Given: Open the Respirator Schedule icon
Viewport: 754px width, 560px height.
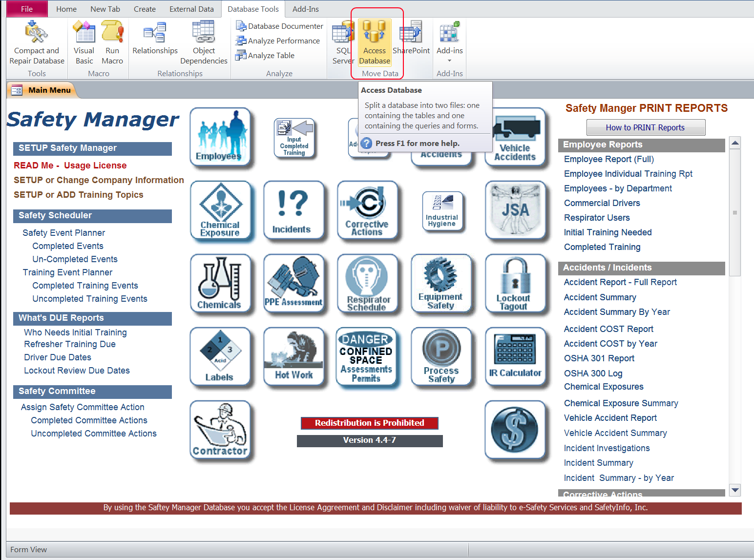Looking at the screenshot, I should pos(367,284).
